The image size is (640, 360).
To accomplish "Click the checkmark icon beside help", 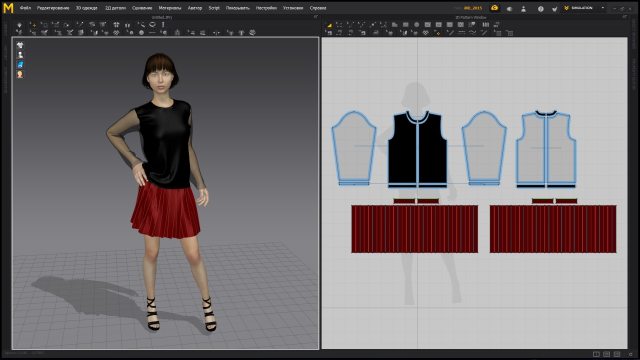I will [x=554, y=8].
